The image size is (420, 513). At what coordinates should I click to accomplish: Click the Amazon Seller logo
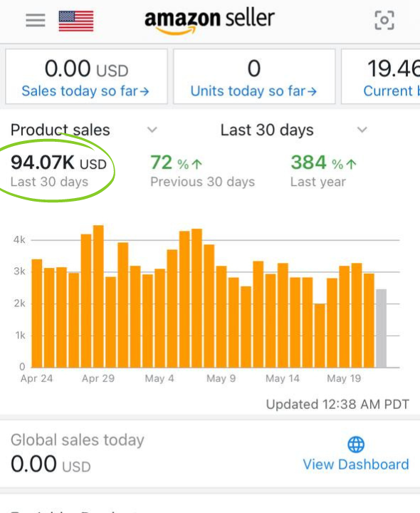click(209, 21)
